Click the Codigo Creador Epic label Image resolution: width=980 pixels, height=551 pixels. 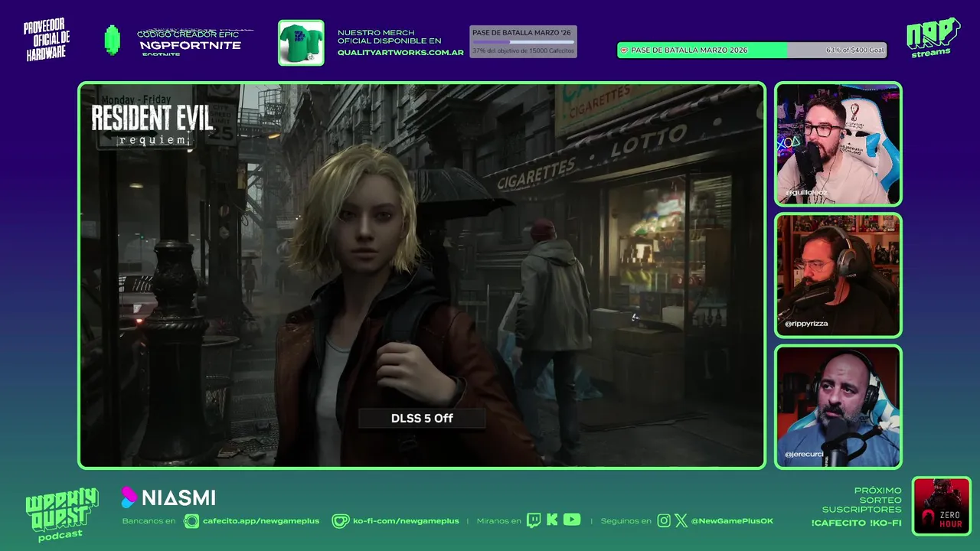(188, 34)
